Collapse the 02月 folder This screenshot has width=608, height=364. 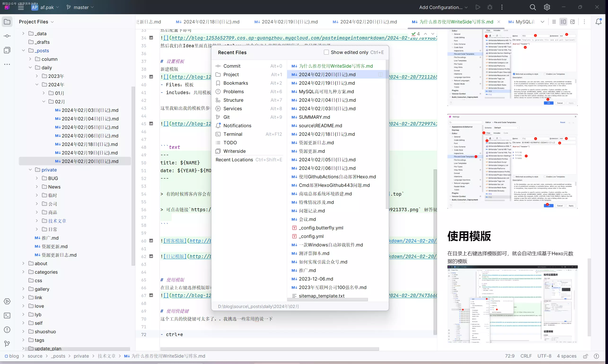(44, 101)
